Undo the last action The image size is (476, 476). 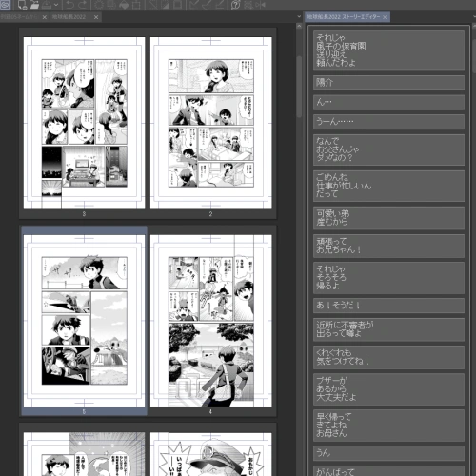click(x=70, y=5)
